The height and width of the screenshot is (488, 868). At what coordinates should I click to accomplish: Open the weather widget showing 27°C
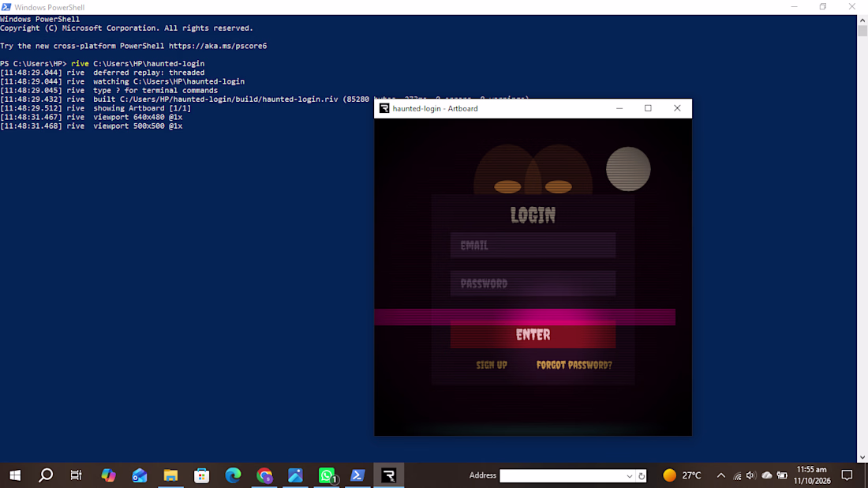(x=682, y=475)
